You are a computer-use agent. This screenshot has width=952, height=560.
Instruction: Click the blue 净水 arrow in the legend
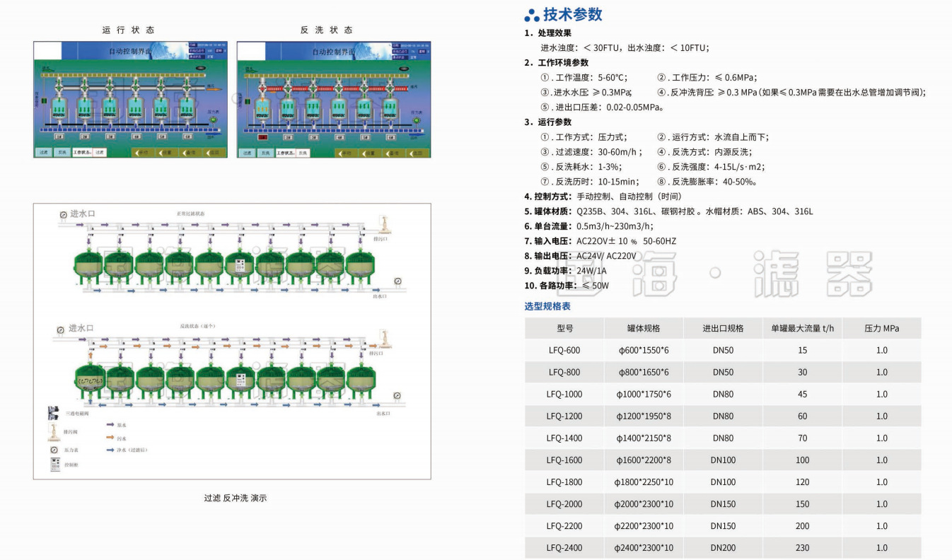pyautogui.click(x=111, y=449)
